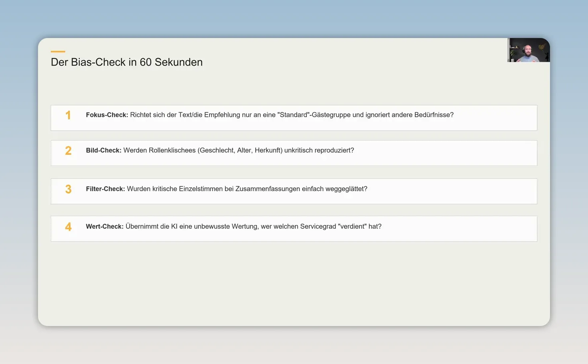Select the slide title 'Der Bias-Check in 60 Sekunden'
Screen dimensions: 588x364
click(x=127, y=62)
